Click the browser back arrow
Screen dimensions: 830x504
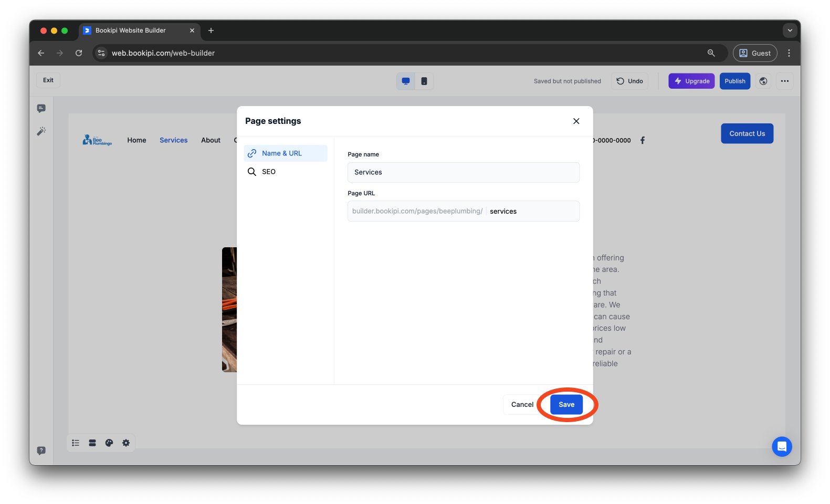coord(41,53)
